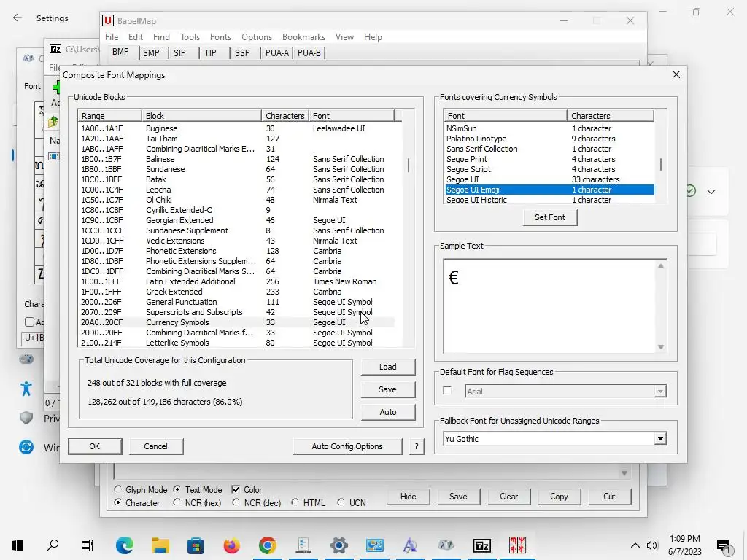Image resolution: width=747 pixels, height=560 pixels.
Task: Click Copy button in BabelMap window
Action: point(559,496)
